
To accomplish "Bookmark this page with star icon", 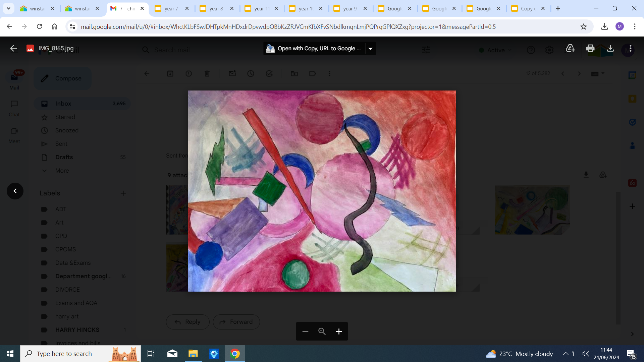I will click(x=584, y=27).
